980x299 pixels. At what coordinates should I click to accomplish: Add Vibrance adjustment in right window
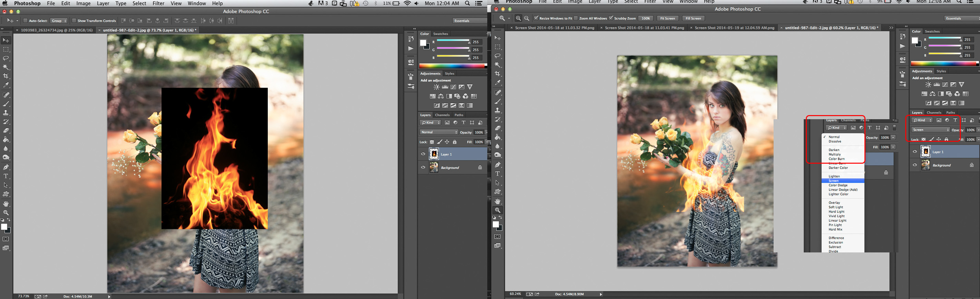pos(962,85)
